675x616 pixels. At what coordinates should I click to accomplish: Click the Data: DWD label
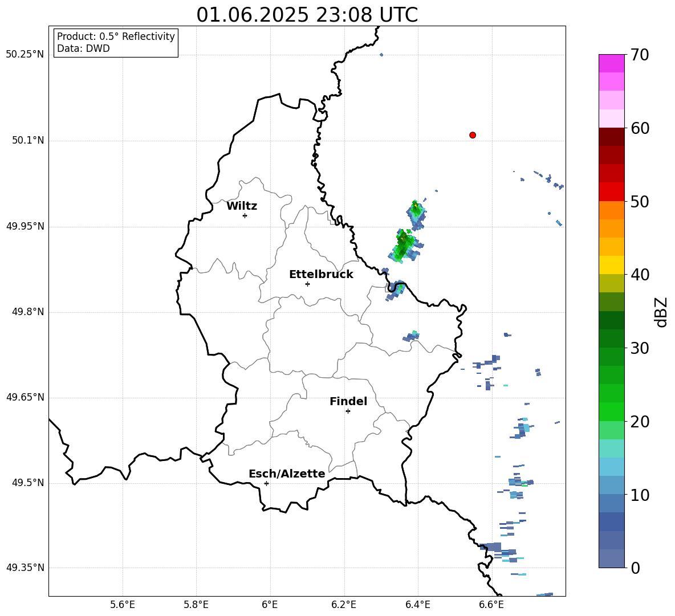[83, 48]
